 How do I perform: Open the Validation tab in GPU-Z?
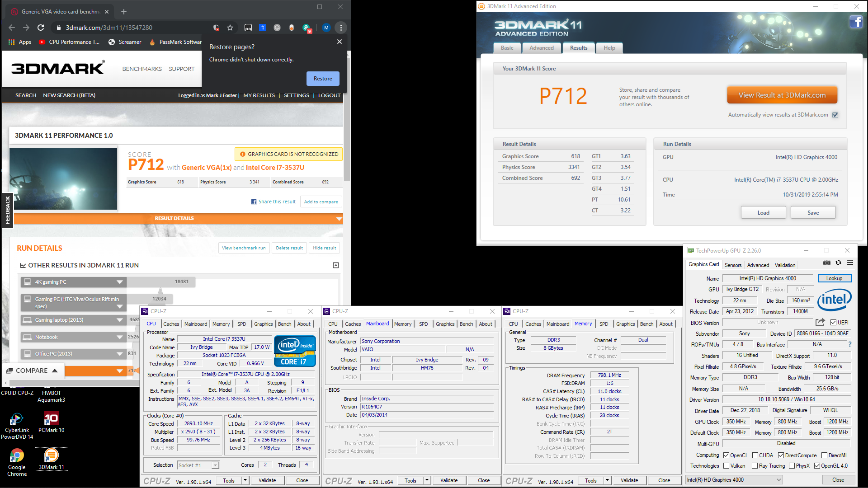[x=785, y=265]
